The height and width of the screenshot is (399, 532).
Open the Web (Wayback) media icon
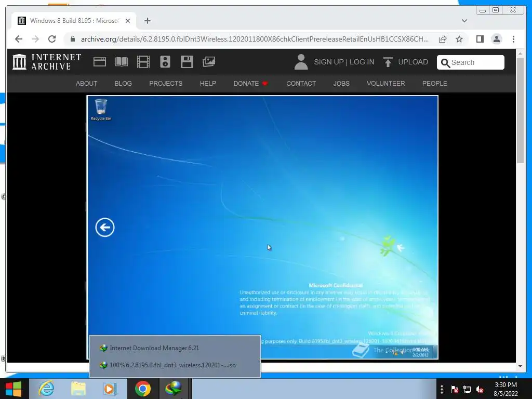[x=100, y=62]
